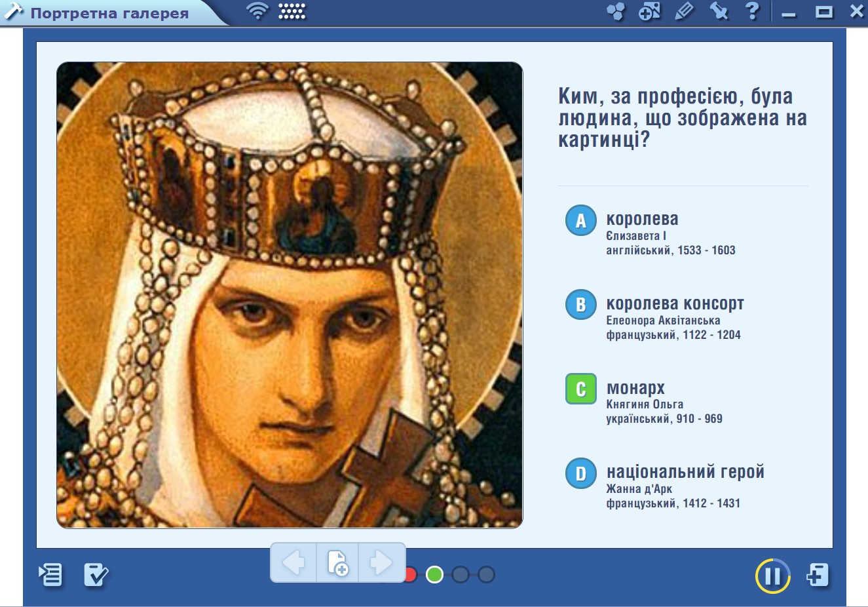Open the dotted keyboard grid icon
This screenshot has height=607, width=868.
click(x=292, y=11)
